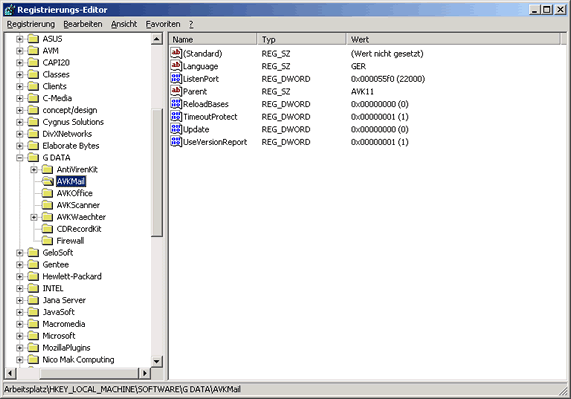The image size is (571, 399).
Task: Open the Ansicht menu
Action: coord(124,24)
